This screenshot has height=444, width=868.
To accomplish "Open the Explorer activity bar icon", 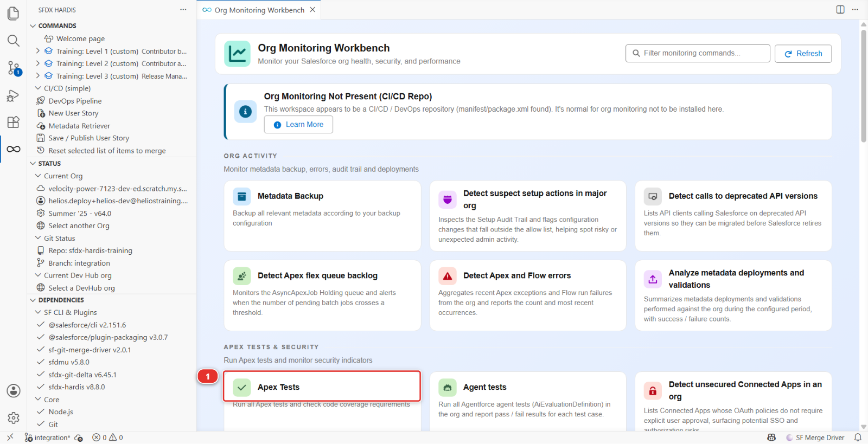I will pyautogui.click(x=14, y=13).
